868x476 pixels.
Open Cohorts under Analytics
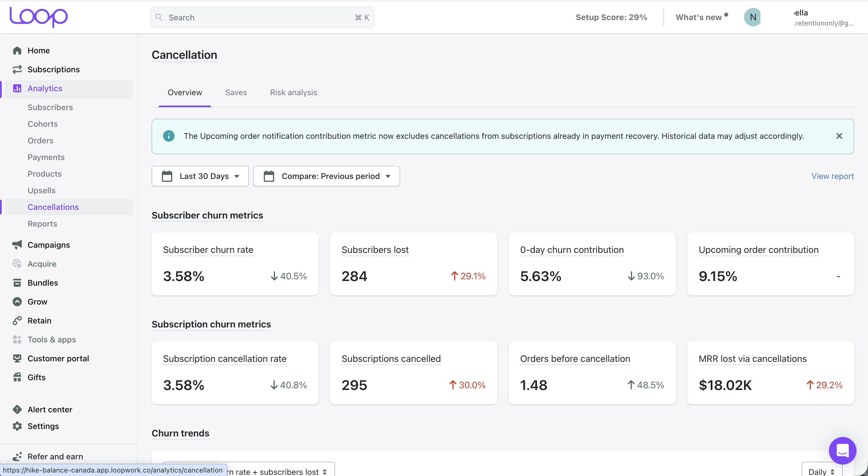point(43,124)
